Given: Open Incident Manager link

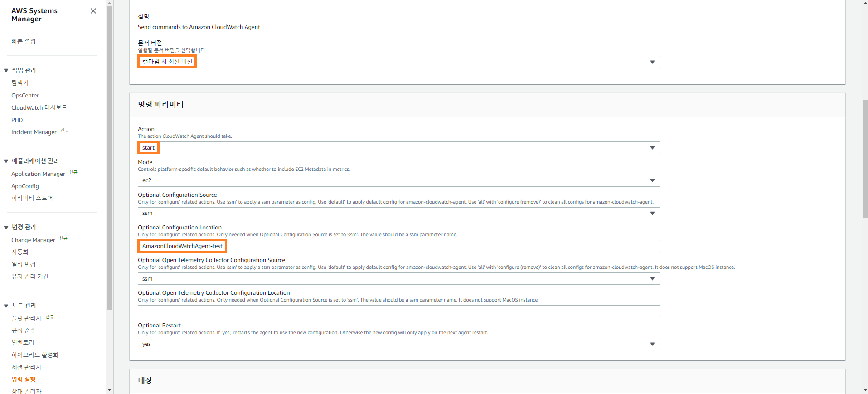Looking at the screenshot, I should [x=34, y=132].
